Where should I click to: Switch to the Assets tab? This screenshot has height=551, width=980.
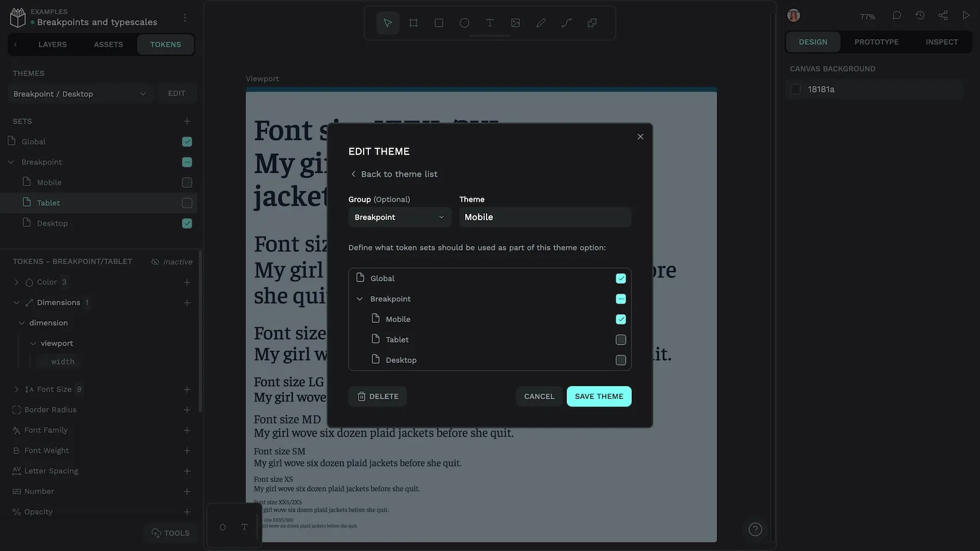tap(108, 44)
